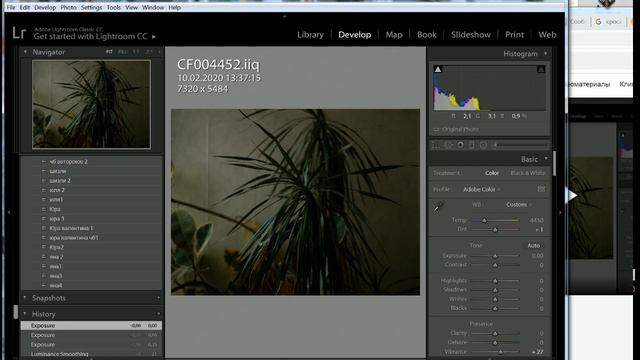
Task: Pick the White Balance eyedropper tool
Action: (x=439, y=207)
